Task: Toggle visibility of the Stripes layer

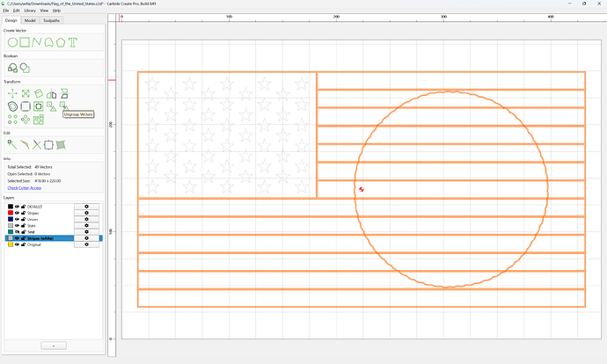Action: point(17,213)
